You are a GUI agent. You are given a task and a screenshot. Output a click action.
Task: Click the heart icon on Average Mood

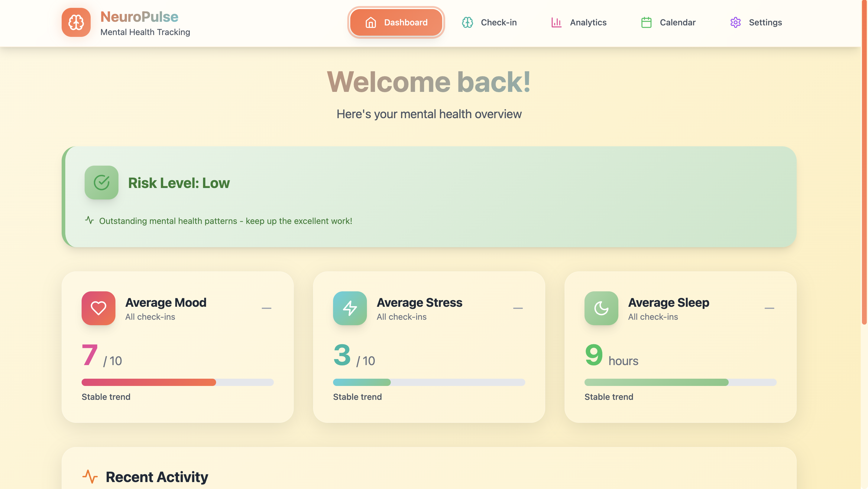coord(98,308)
